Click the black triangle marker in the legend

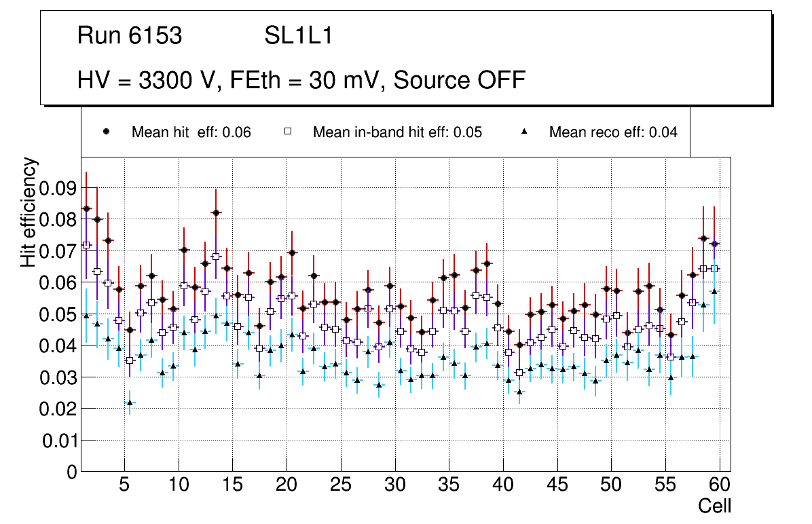[525, 132]
